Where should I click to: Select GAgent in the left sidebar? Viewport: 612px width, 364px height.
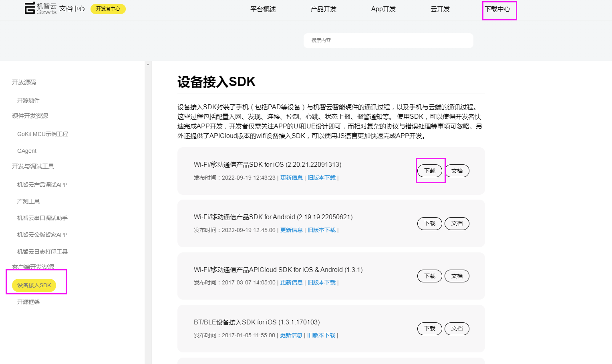click(26, 151)
